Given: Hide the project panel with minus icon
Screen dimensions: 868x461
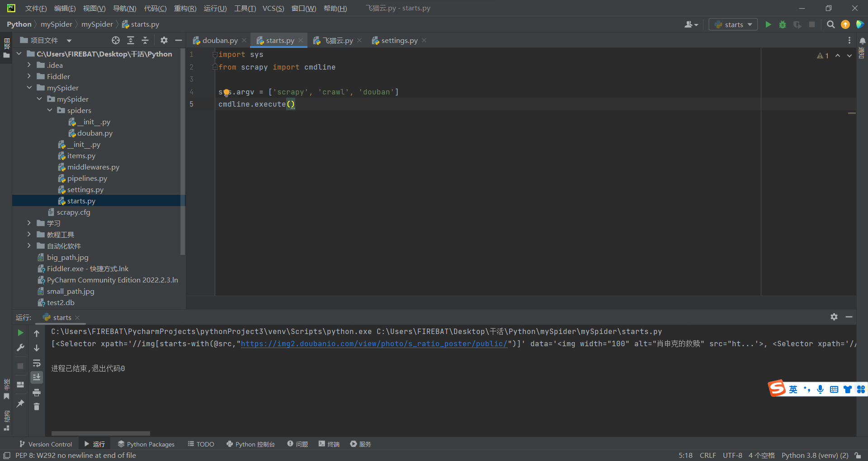Looking at the screenshot, I should (x=179, y=40).
